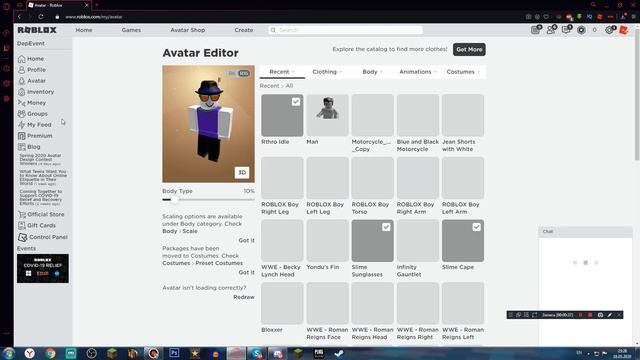
Task: Click the red stop button on the recorder toolbar
Action: [x=590, y=315]
